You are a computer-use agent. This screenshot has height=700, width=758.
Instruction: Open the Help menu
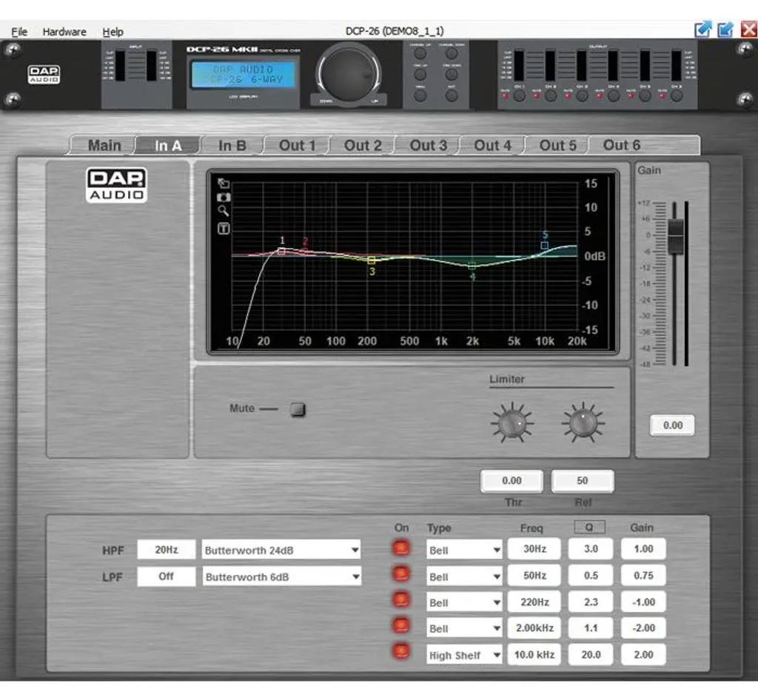pyautogui.click(x=113, y=32)
